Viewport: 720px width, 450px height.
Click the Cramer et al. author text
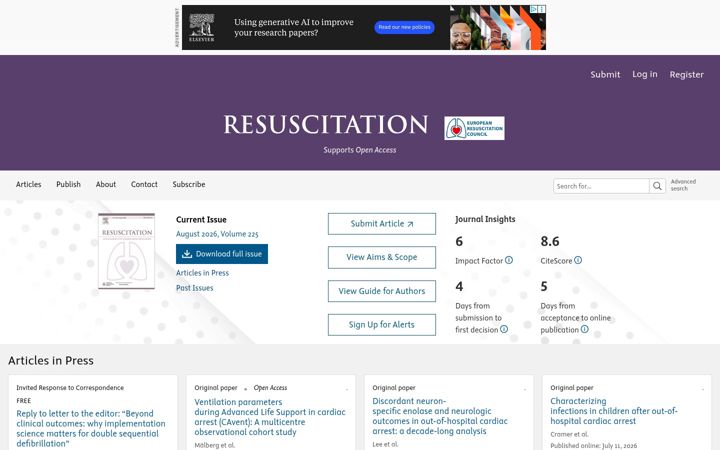tap(569, 434)
